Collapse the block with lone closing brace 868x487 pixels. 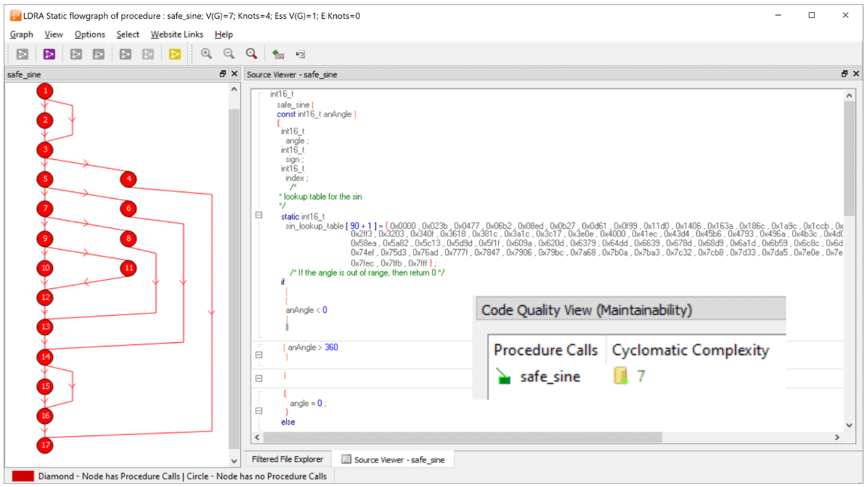point(259,378)
